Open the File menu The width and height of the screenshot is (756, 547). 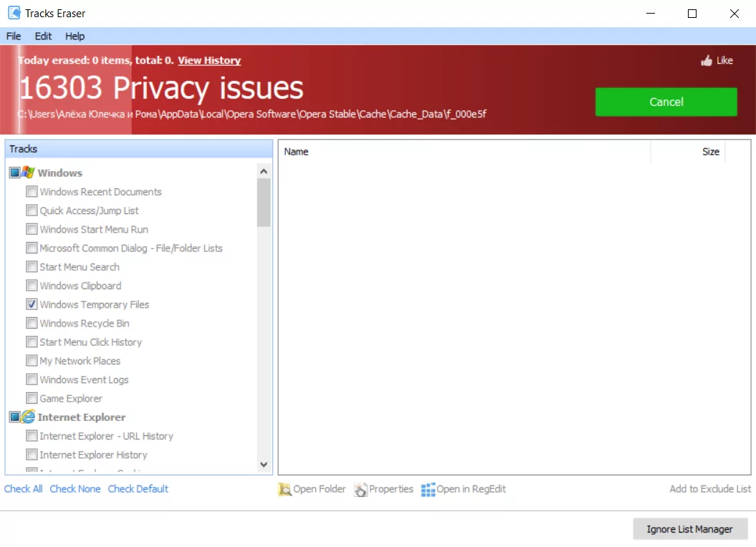(14, 36)
